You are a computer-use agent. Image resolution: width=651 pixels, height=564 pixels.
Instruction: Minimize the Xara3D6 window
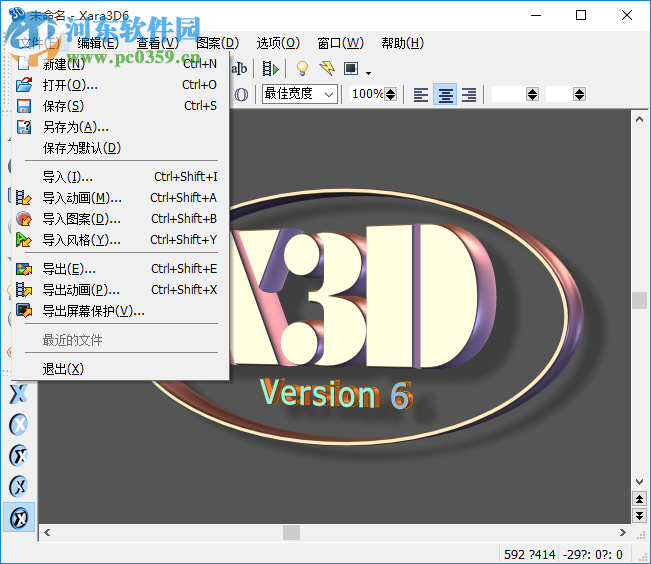pyautogui.click(x=536, y=15)
